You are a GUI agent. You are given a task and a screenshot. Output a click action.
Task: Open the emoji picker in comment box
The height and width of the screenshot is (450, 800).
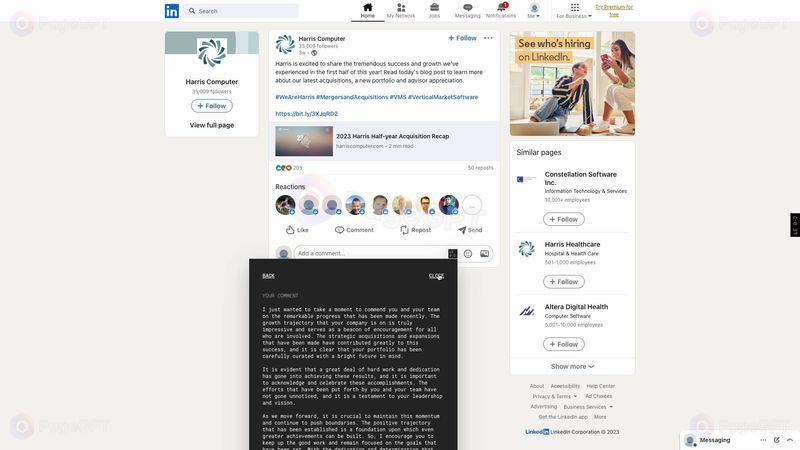(468, 254)
